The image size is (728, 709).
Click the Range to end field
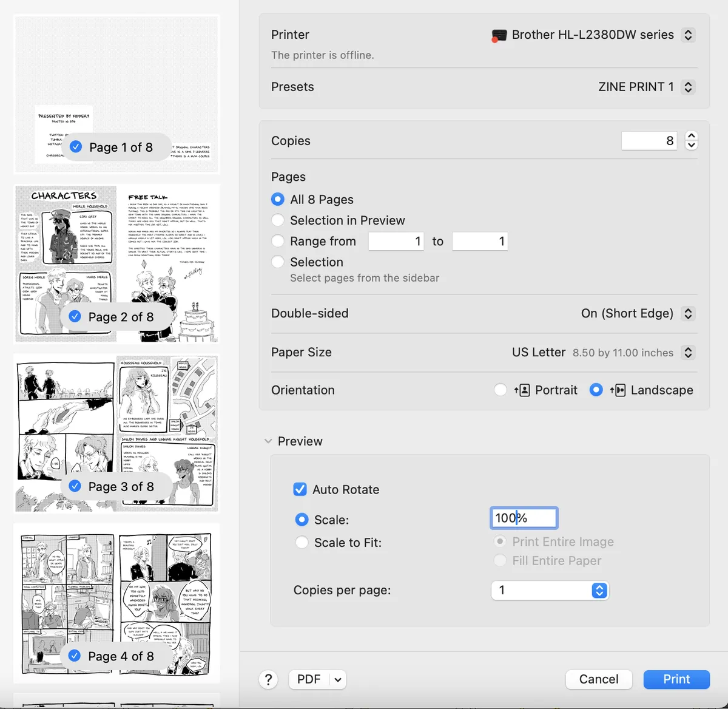click(480, 242)
